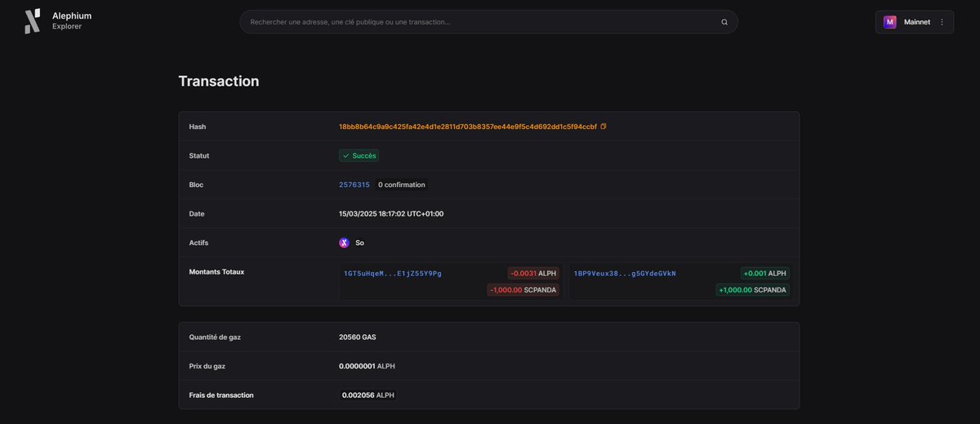This screenshot has height=424, width=980.
Task: Click the -1,000.00 SCPANDA amount
Action: coord(523,290)
